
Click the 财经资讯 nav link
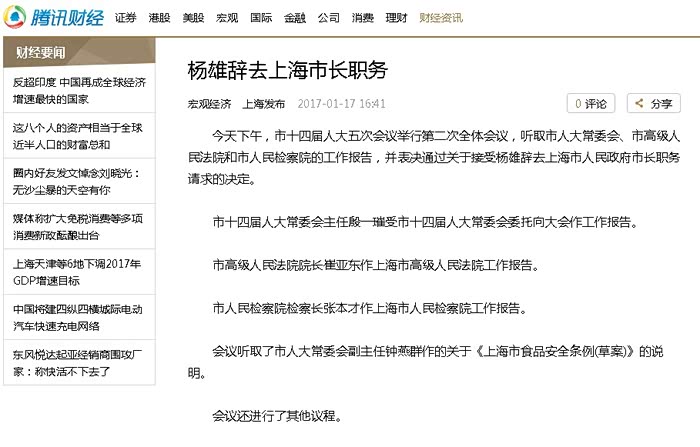pos(440,18)
